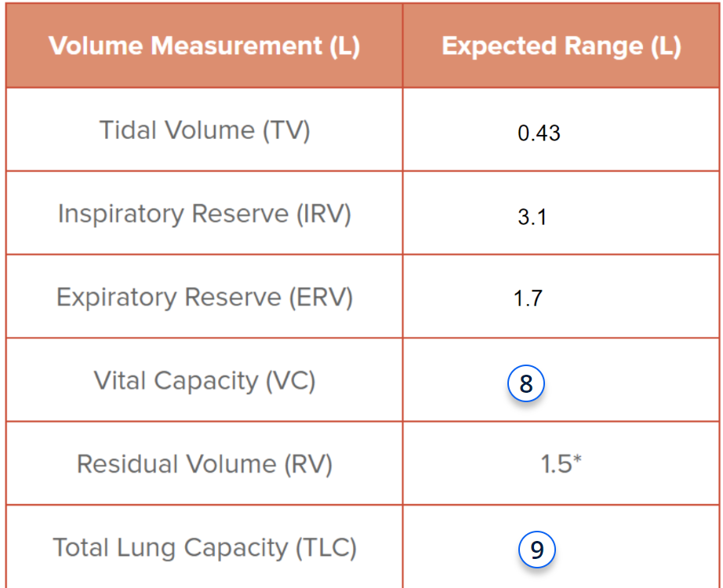Click the (TV) abbreviation text
723x588 pixels.
[285, 130]
